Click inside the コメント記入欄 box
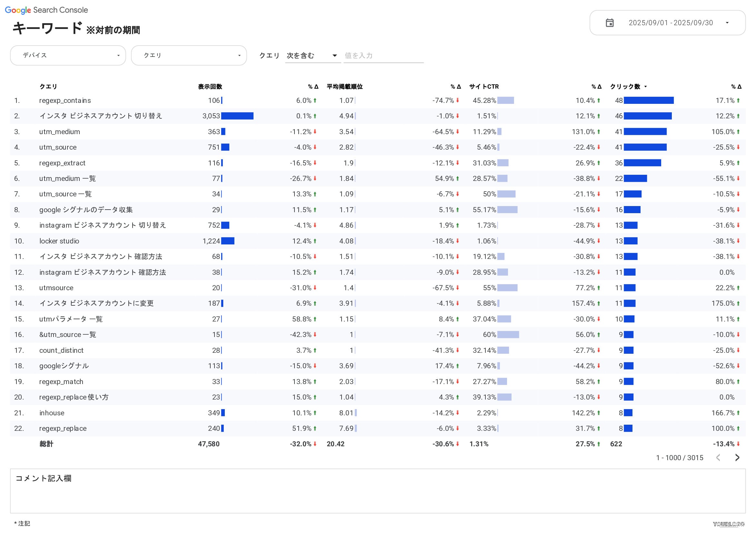 click(378, 494)
